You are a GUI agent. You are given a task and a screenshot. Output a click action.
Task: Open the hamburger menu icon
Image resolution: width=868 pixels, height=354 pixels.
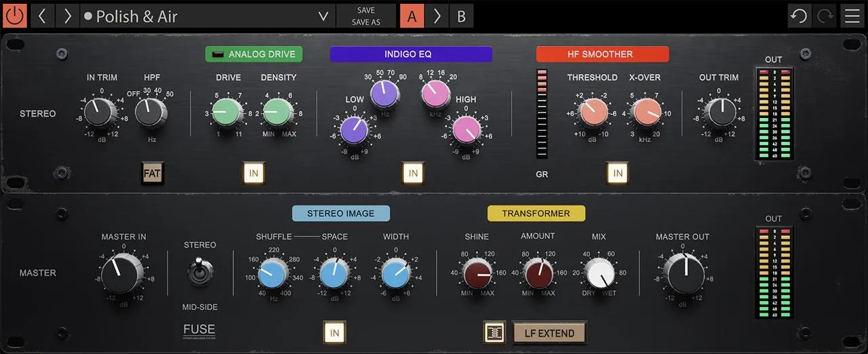pyautogui.click(x=851, y=16)
